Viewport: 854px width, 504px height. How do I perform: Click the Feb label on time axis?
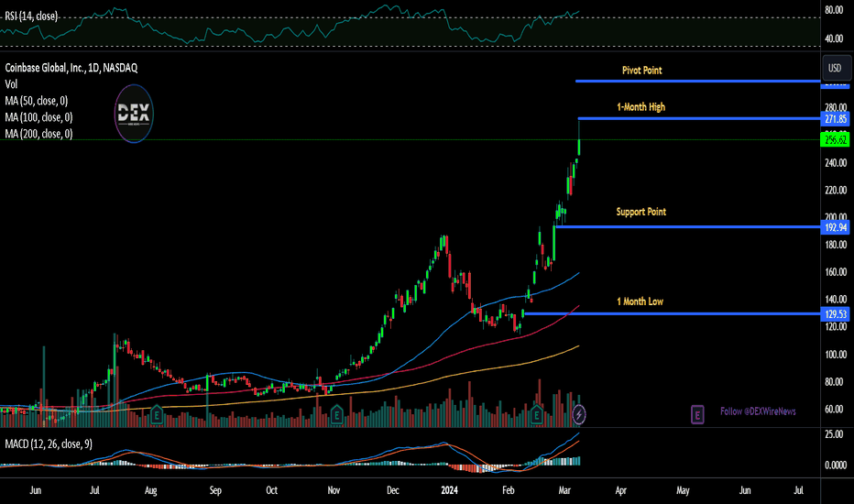point(509,490)
